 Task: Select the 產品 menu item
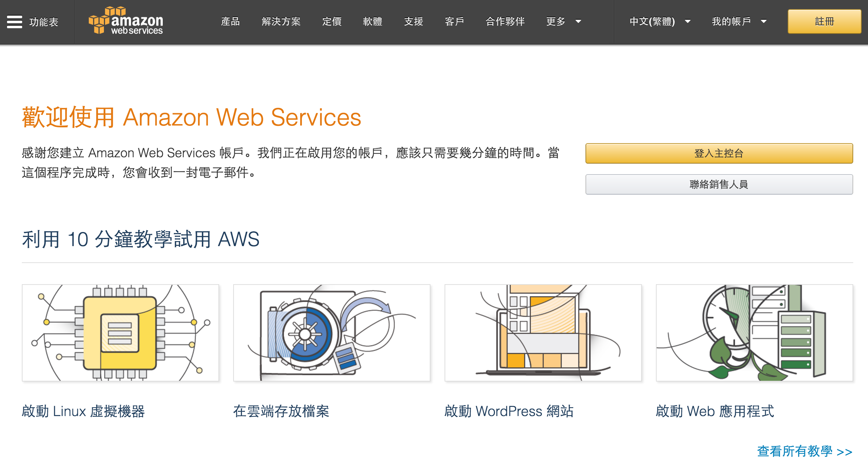pos(230,22)
